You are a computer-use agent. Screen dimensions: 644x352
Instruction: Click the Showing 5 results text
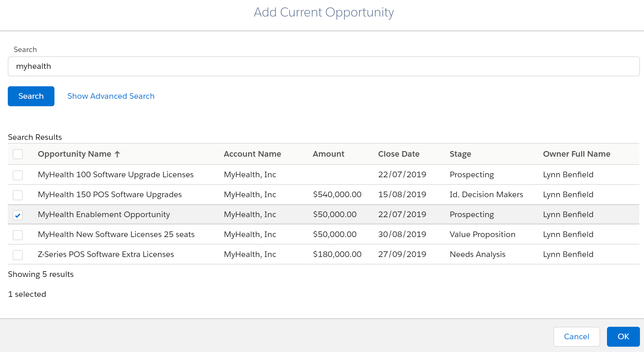coord(41,274)
